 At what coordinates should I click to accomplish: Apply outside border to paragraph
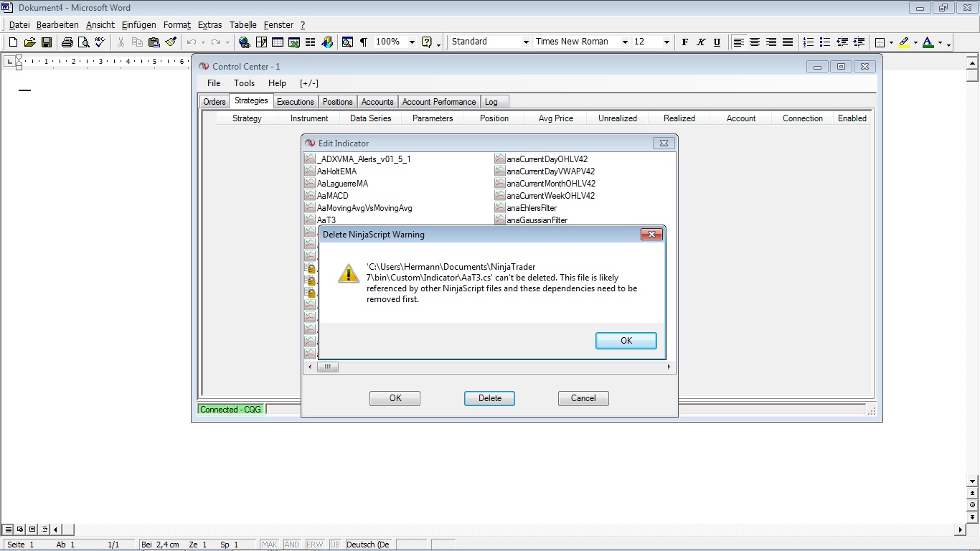point(880,42)
